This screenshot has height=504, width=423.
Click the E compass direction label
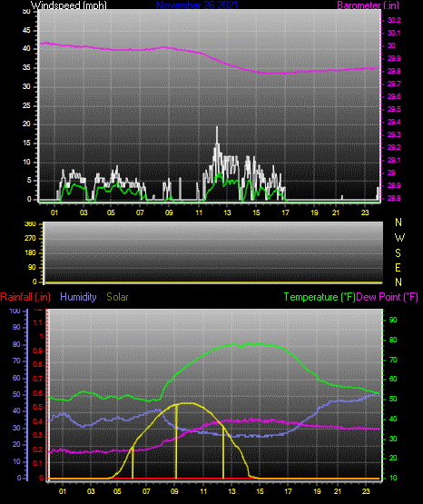tap(398, 268)
